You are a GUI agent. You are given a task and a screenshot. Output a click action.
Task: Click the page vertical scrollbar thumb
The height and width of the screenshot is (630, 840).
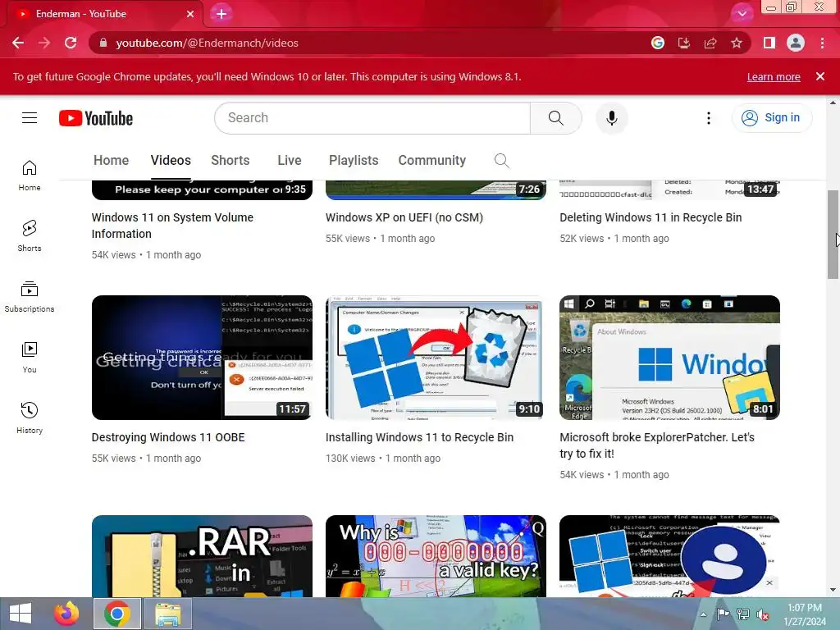pos(833,234)
